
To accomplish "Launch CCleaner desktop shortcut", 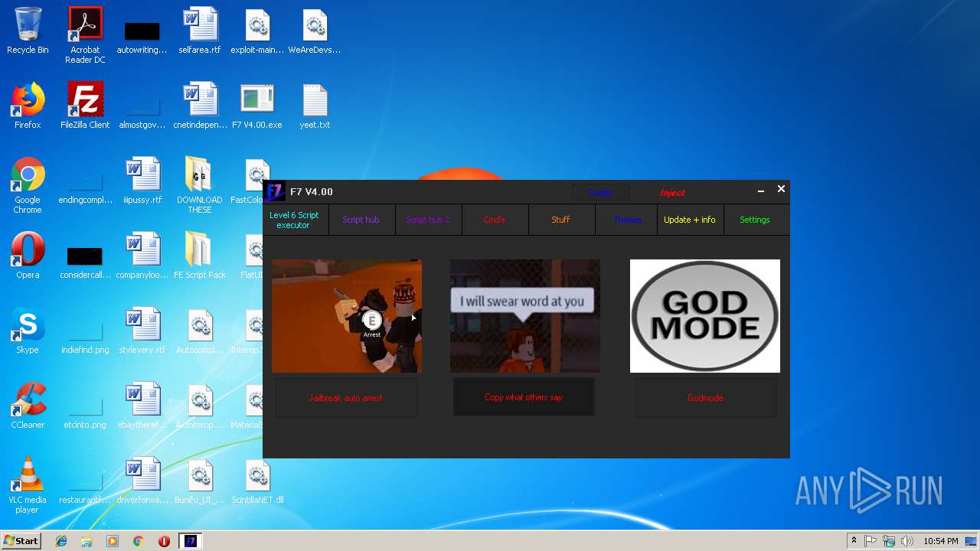I will click(28, 406).
